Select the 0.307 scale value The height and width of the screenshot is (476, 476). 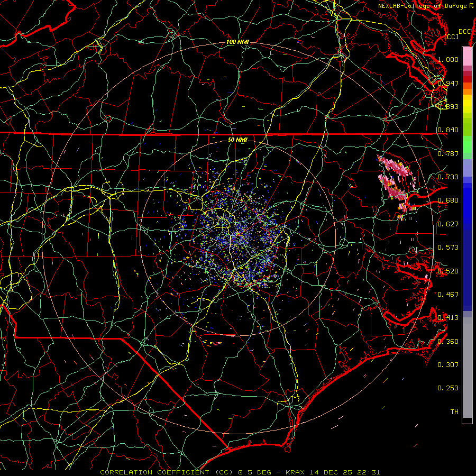(448, 364)
